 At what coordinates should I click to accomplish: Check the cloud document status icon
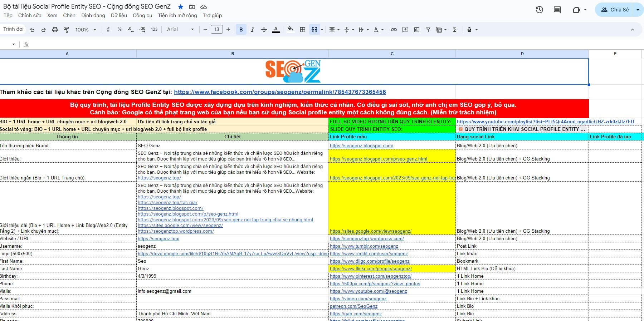pyautogui.click(x=204, y=7)
